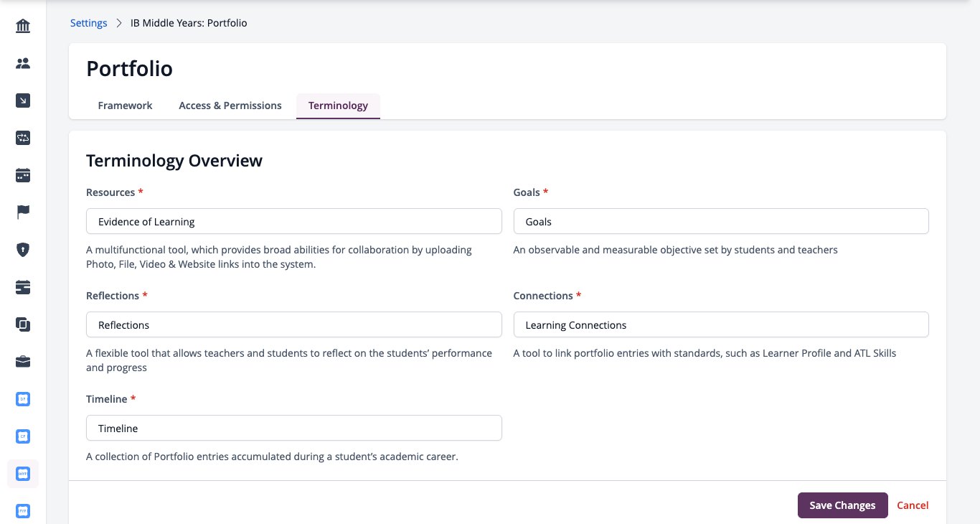Click the Save Changes button
Viewport: 980px width, 524px height.
pos(843,505)
